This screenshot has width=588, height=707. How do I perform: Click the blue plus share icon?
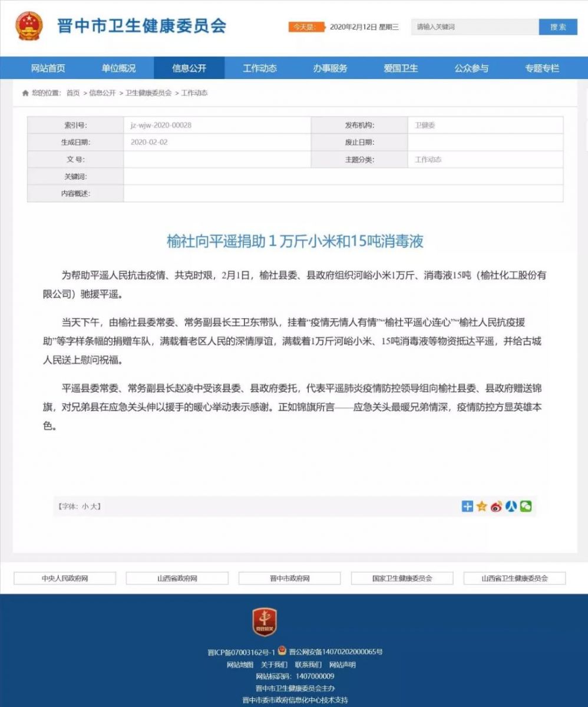coord(467,506)
